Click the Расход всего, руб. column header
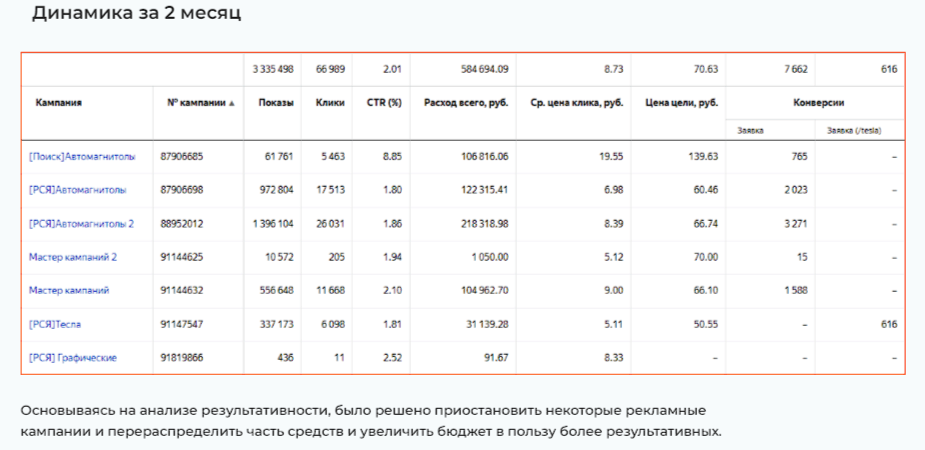This screenshot has width=925, height=450. pyautogui.click(x=466, y=103)
